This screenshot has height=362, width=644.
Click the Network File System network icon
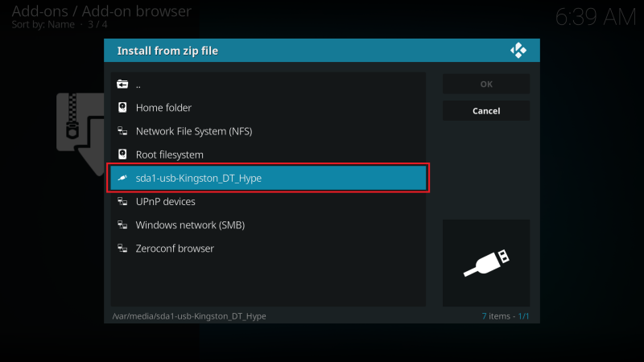pos(122,131)
